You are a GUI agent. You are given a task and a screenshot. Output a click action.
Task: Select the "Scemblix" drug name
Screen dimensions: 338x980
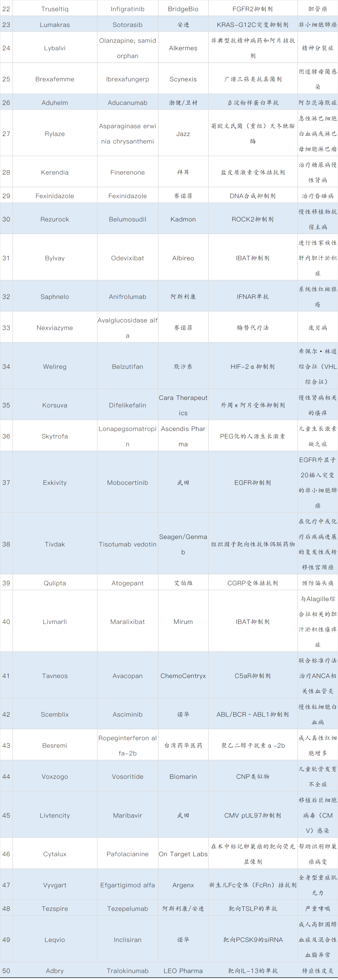55,714
